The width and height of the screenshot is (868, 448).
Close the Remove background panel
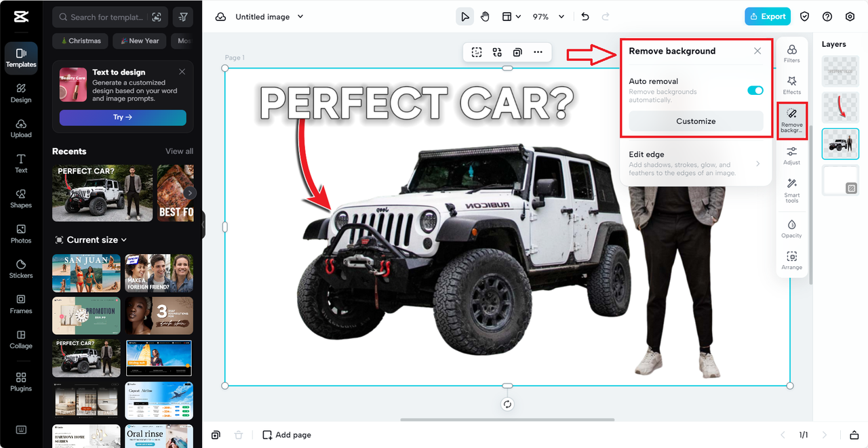click(x=757, y=51)
